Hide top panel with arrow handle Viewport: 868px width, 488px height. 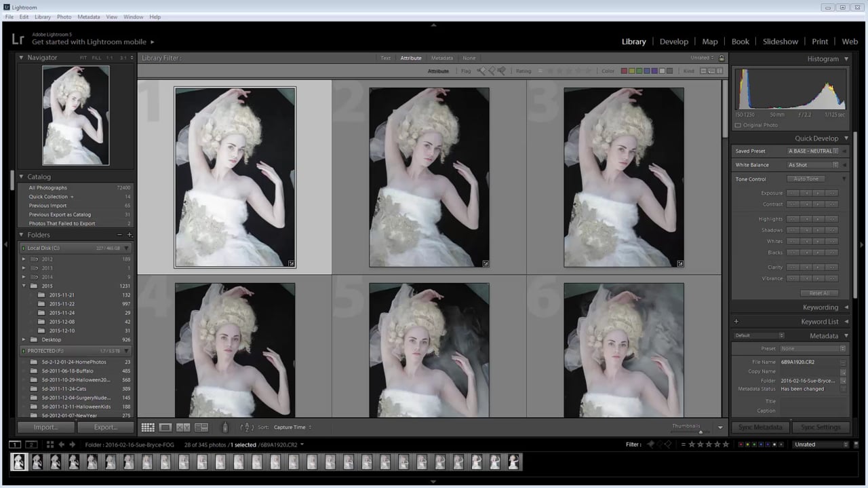coord(434,25)
